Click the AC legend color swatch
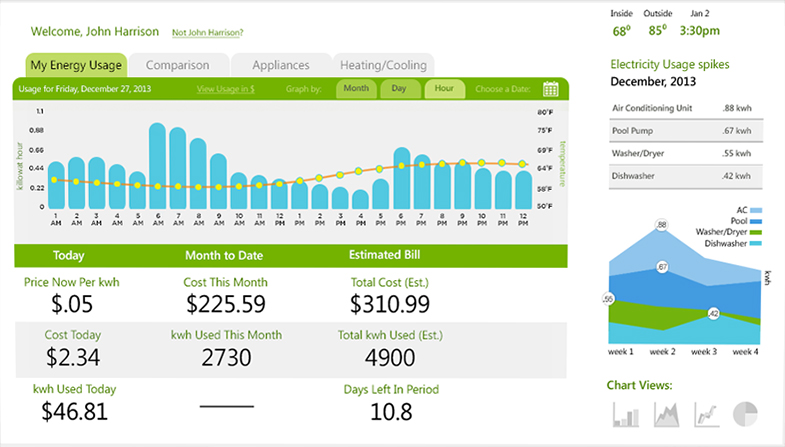 (x=756, y=211)
